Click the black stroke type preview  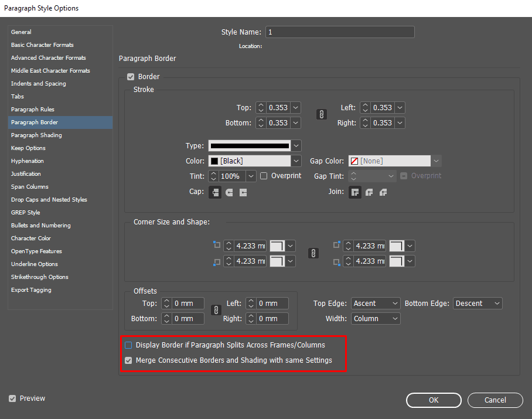250,146
